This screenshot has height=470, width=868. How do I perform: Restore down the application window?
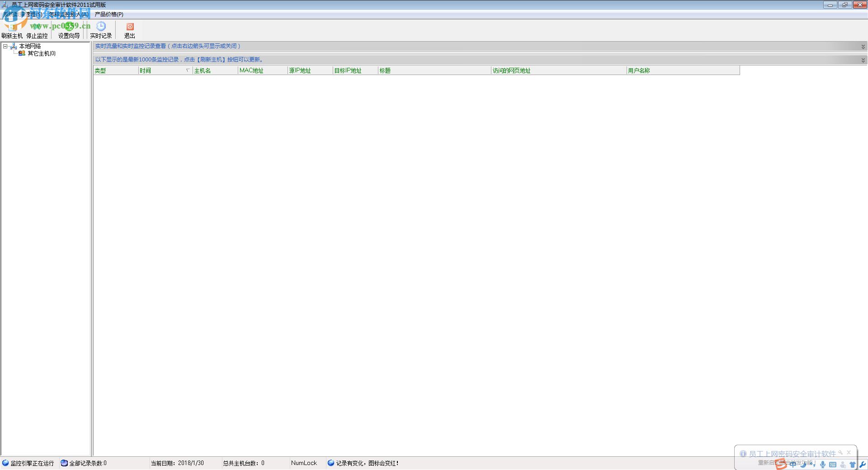click(844, 5)
